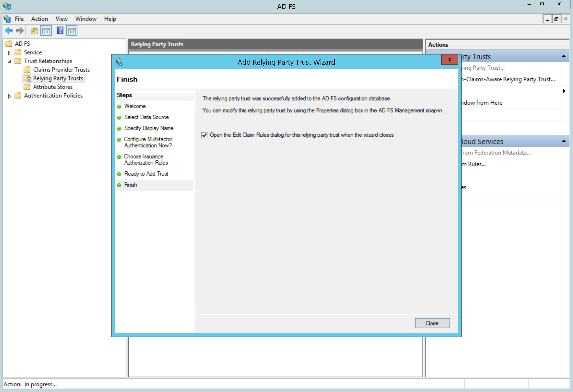Image resolution: width=573 pixels, height=392 pixels.
Task: Click the Finish step label
Action: point(131,185)
